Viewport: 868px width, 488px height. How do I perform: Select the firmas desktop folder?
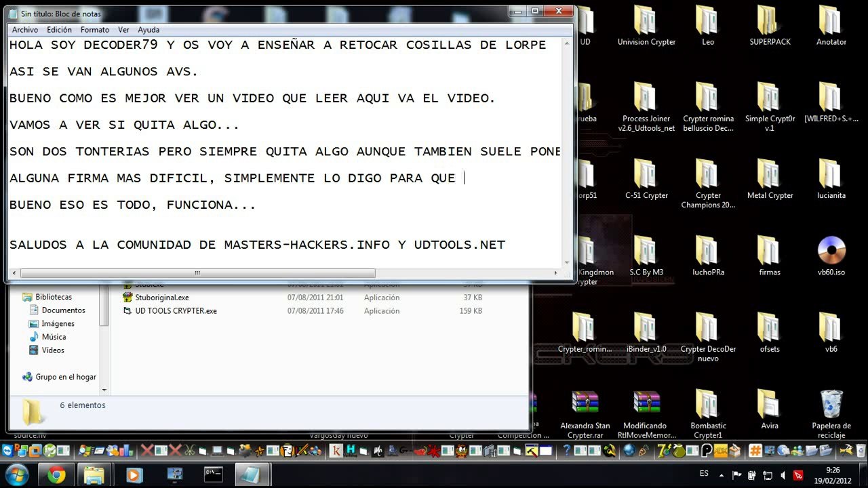(x=769, y=256)
